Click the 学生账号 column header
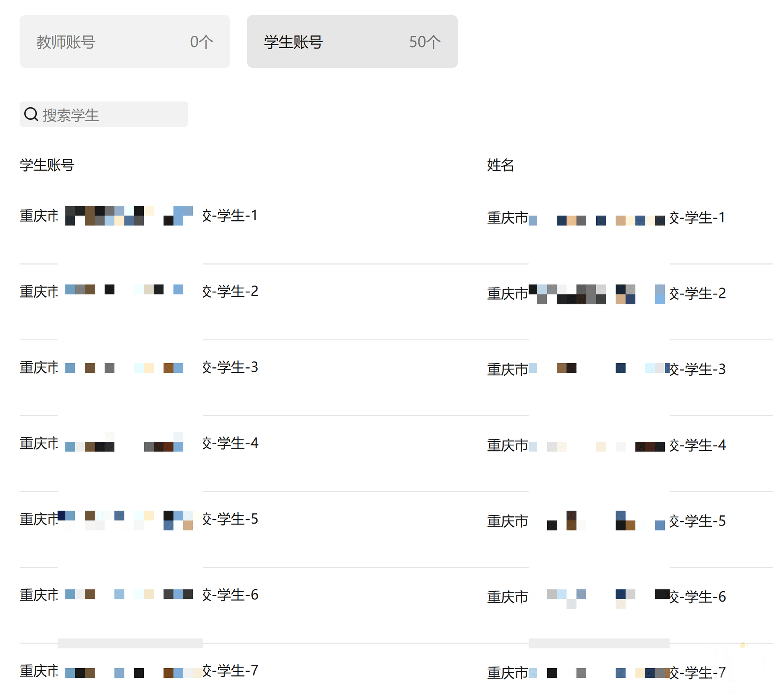The height and width of the screenshot is (700, 773). coord(47,165)
